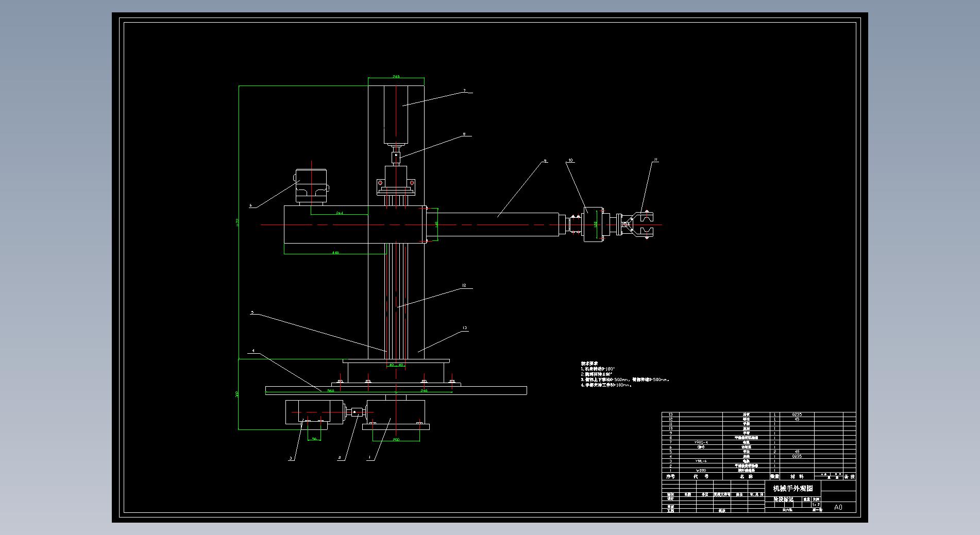The image size is (980, 535).
Task: Click the Y90S-4 code in parts list
Action: 701,442
